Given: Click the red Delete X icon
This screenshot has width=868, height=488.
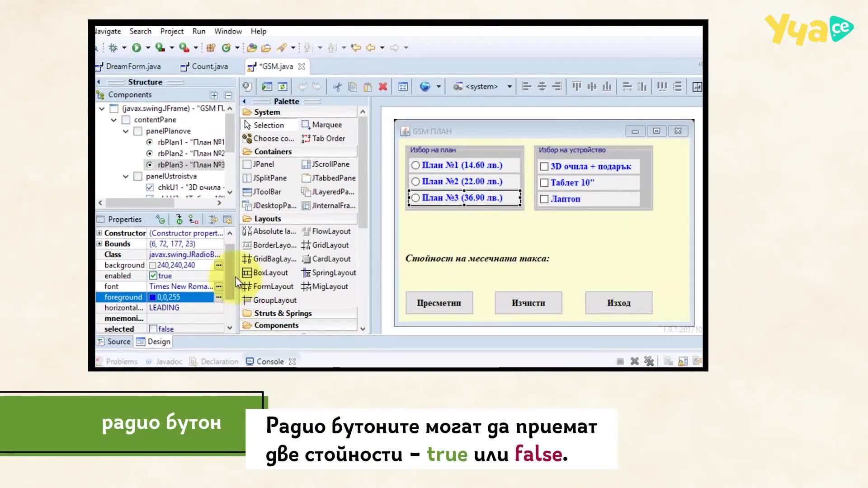Looking at the screenshot, I should click(x=383, y=86).
